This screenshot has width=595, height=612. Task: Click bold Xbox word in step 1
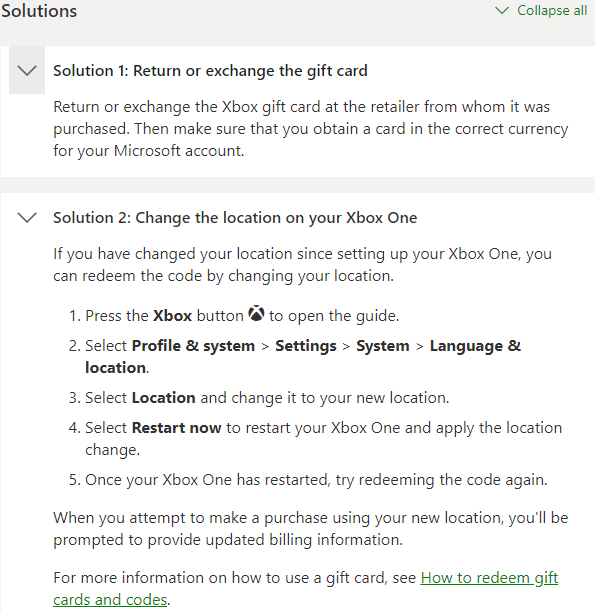[x=172, y=316]
